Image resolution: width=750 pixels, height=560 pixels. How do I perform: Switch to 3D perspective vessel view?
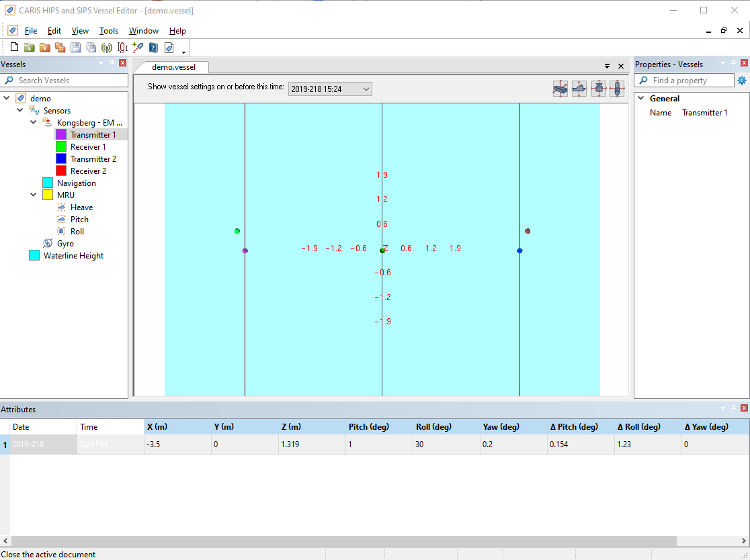[560, 89]
